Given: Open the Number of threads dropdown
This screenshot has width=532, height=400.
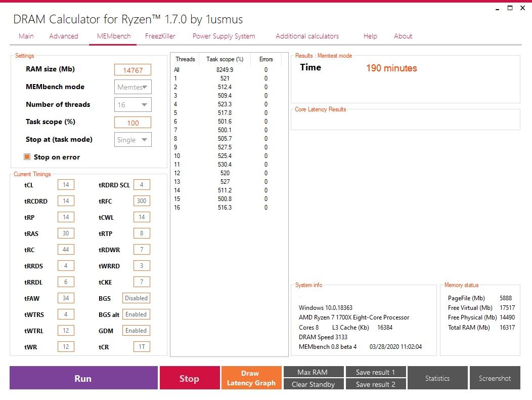Looking at the screenshot, I should click(132, 105).
